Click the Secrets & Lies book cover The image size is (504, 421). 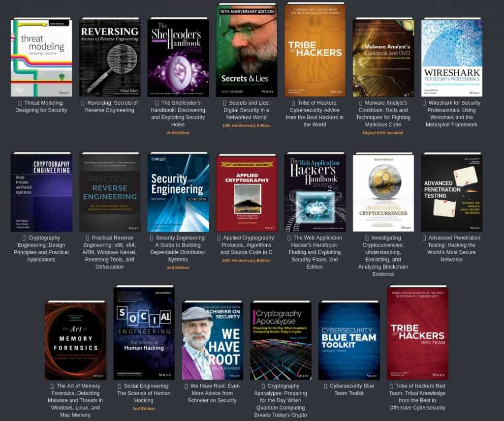[247, 50]
